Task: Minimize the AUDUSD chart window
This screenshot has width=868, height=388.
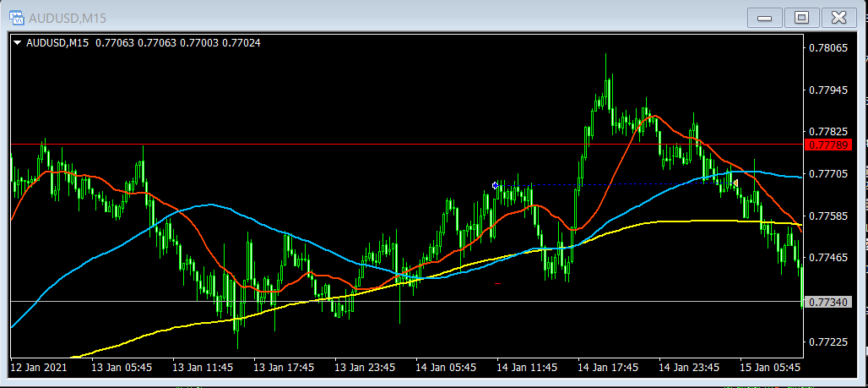Action: pos(764,18)
